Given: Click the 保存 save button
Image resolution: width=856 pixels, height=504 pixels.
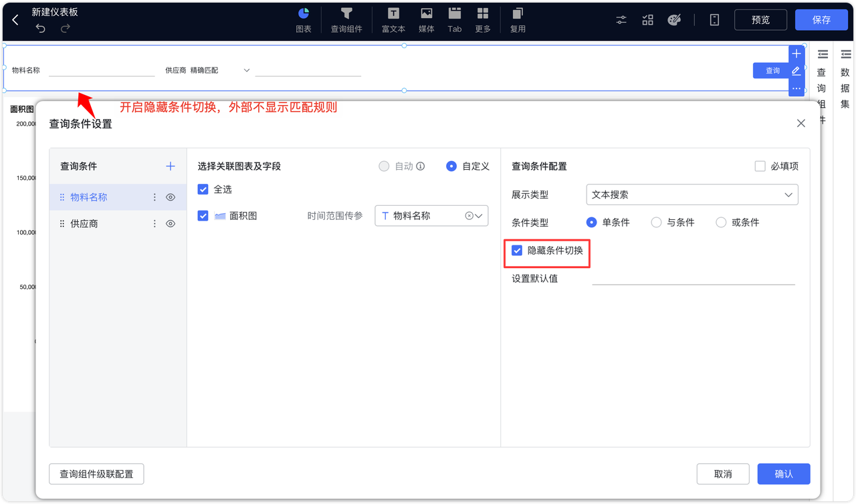Looking at the screenshot, I should [x=821, y=20].
